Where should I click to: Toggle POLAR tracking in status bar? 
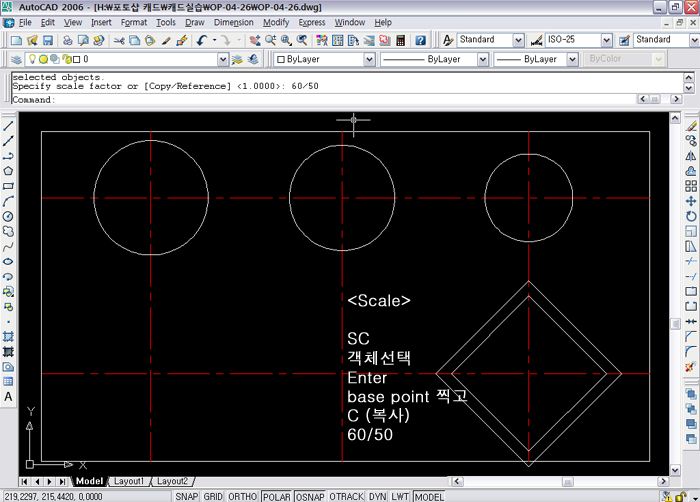click(276, 497)
